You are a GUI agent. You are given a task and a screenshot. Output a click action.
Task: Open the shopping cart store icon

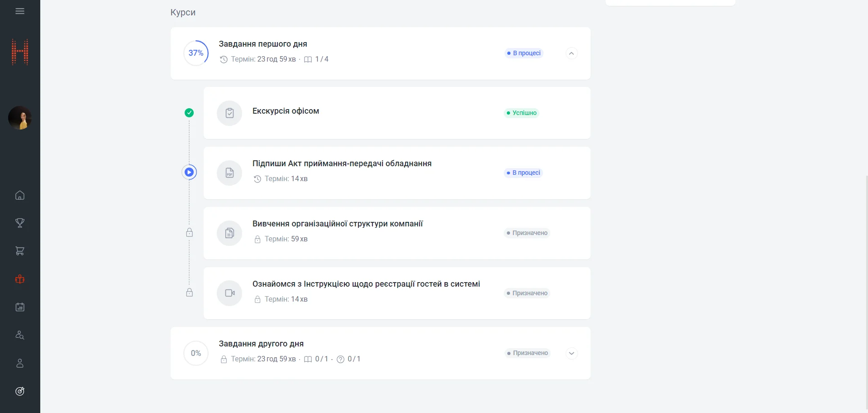pyautogui.click(x=20, y=251)
